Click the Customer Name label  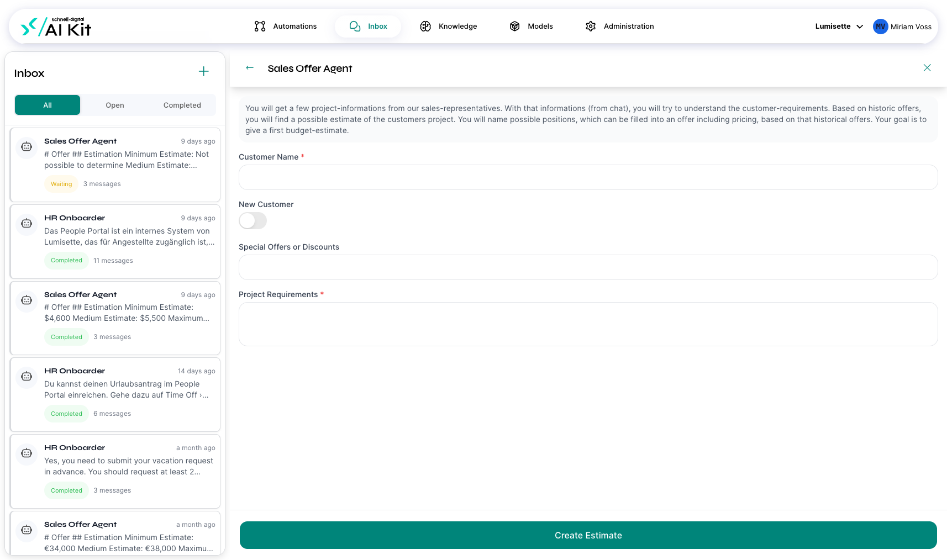(x=269, y=157)
